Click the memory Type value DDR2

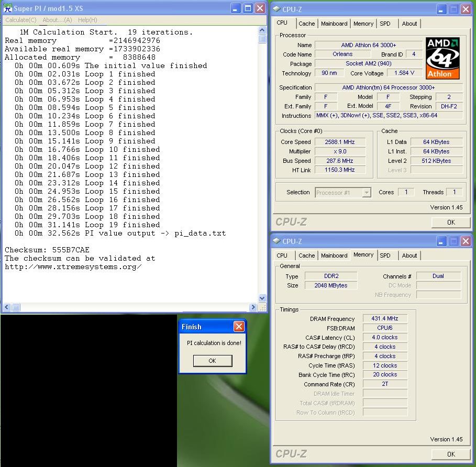click(331, 276)
